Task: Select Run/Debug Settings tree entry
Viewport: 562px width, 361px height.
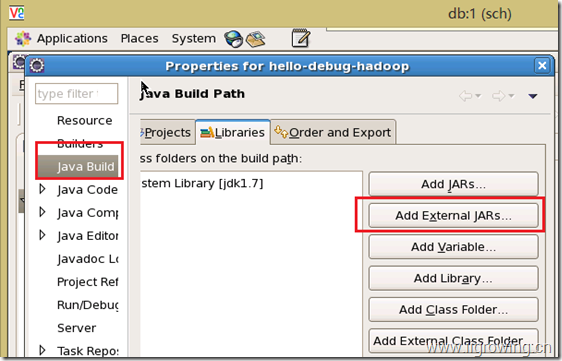Action: coord(87,305)
